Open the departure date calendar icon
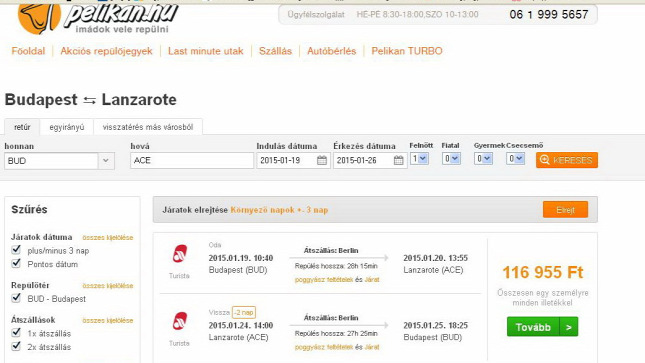 click(x=322, y=161)
